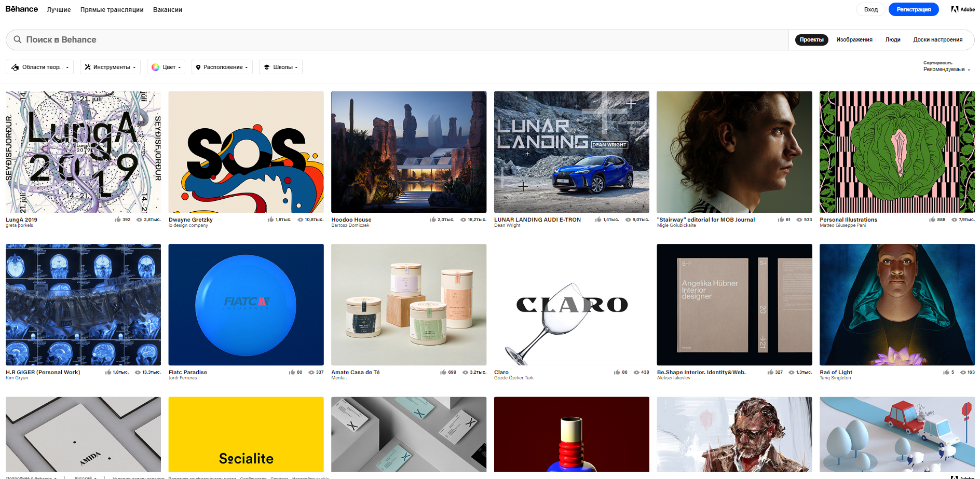Click the Behance logo
The image size is (980, 479).
click(x=21, y=9)
